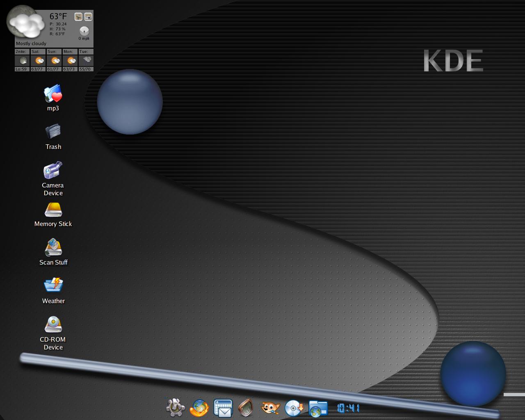This screenshot has width=525, height=420.
Task: Click the '0 mph' wind speed text
Action: [84, 39]
